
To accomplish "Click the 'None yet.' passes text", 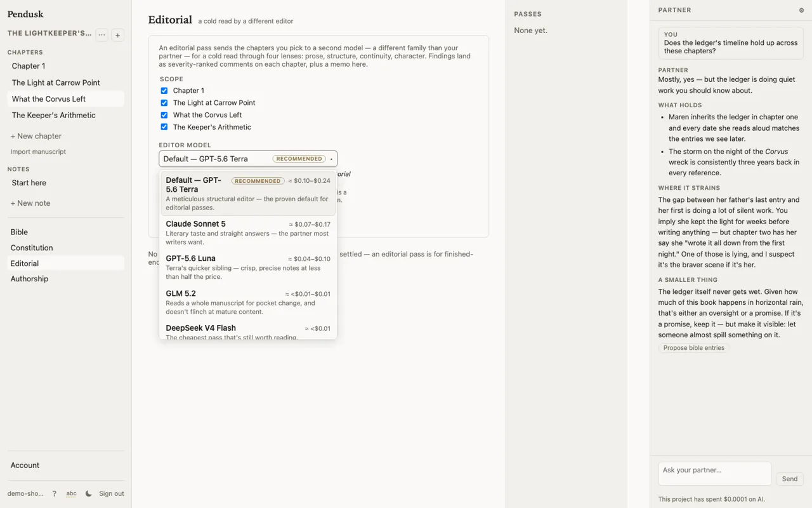I will pos(531,30).
